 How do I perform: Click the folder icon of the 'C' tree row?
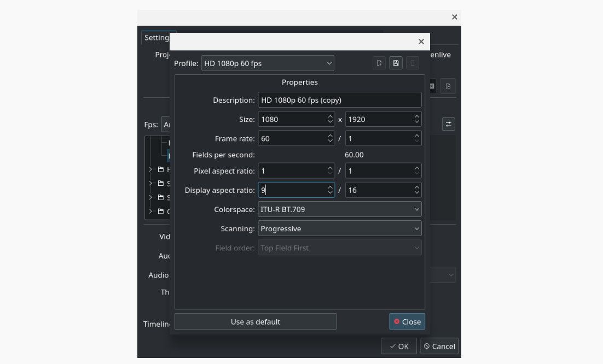pos(161,211)
